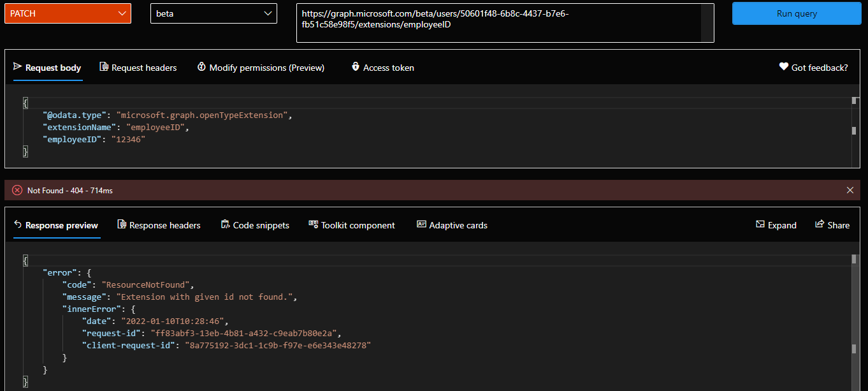This screenshot has height=391, width=868.
Task: Click the Graph request URL field
Action: click(x=498, y=22)
